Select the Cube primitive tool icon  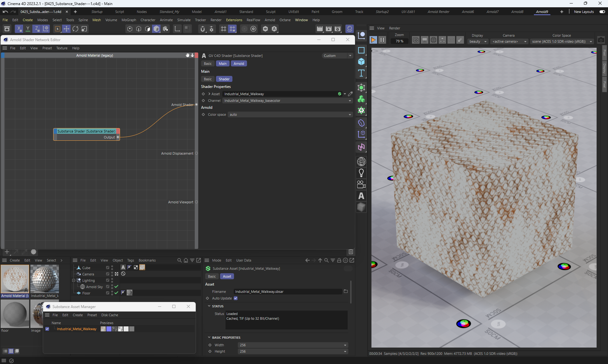click(x=361, y=61)
